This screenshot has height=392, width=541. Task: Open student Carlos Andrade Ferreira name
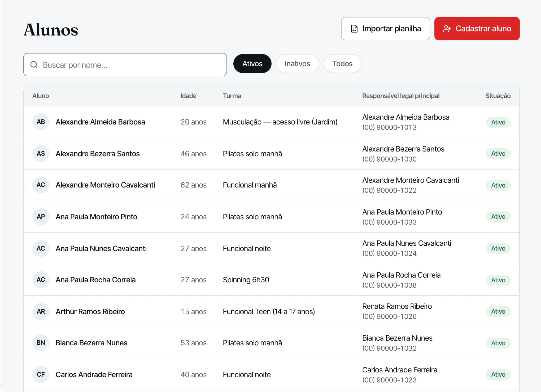94,375
